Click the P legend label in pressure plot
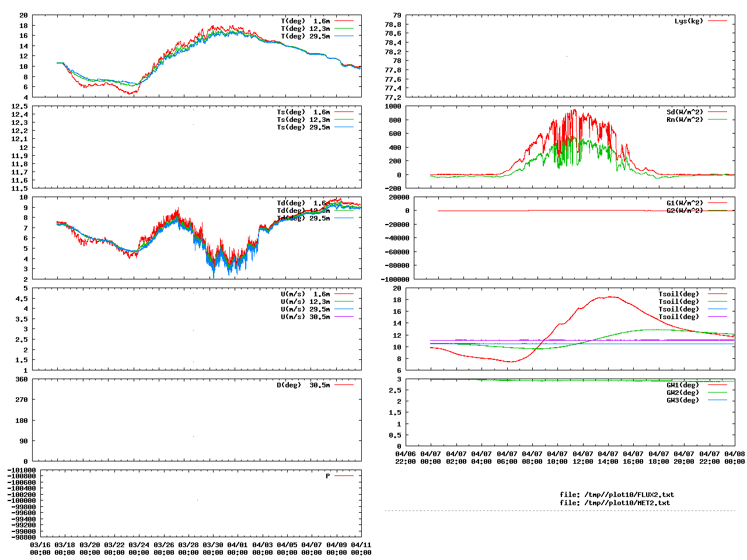 pyautogui.click(x=327, y=476)
